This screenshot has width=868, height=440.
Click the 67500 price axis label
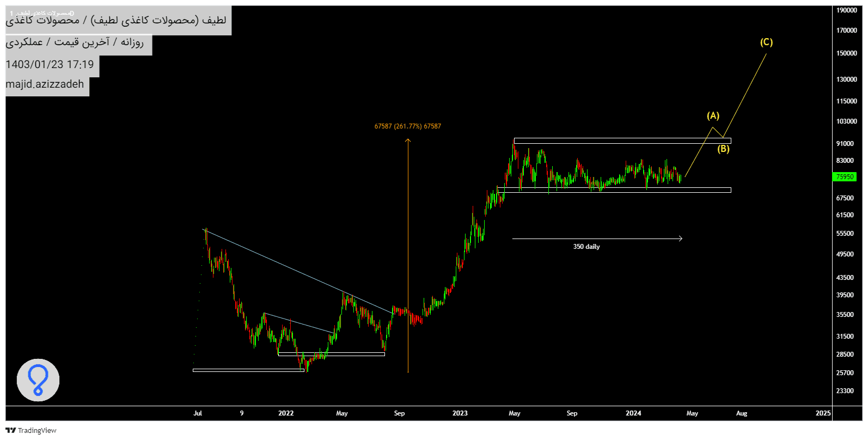tap(845, 198)
